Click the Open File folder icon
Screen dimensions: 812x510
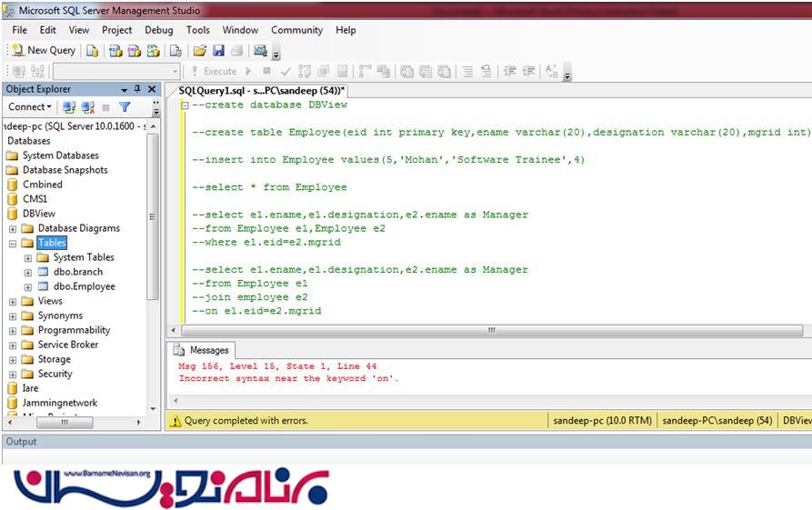click(200, 51)
